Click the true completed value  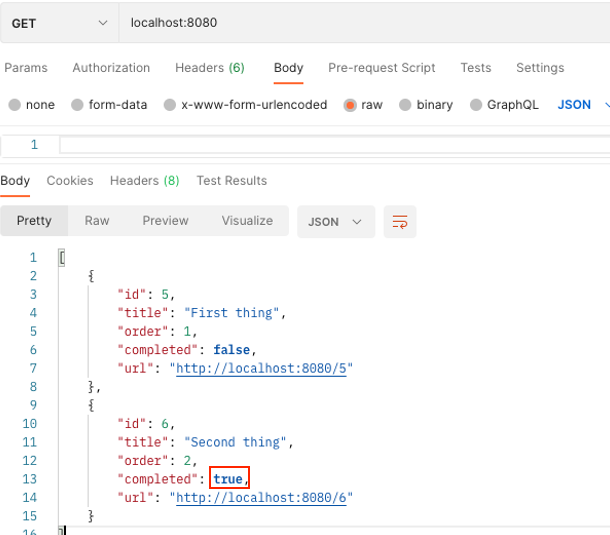tap(228, 479)
